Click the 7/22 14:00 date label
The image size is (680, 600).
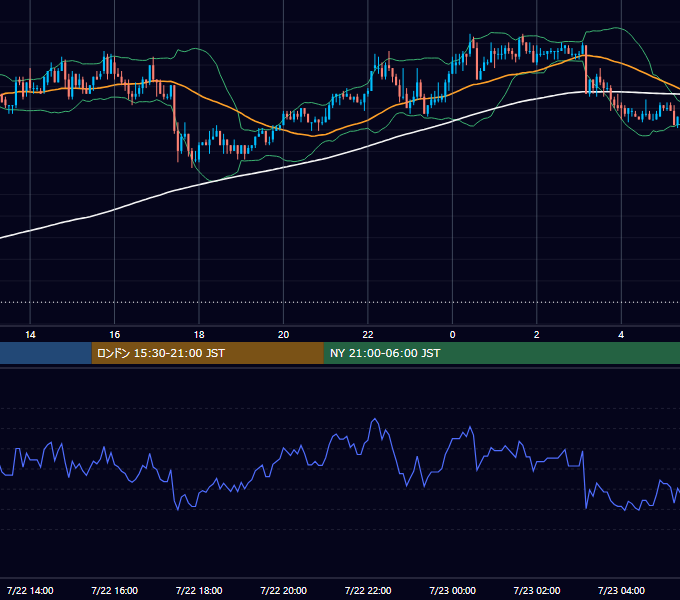coord(30,590)
